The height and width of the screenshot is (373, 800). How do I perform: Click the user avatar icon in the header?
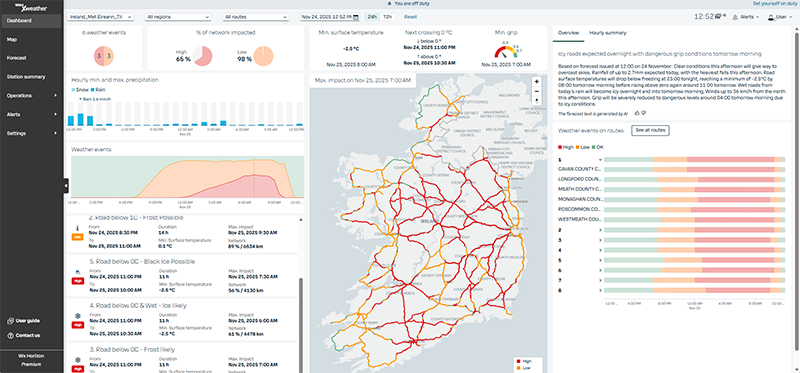771,17
